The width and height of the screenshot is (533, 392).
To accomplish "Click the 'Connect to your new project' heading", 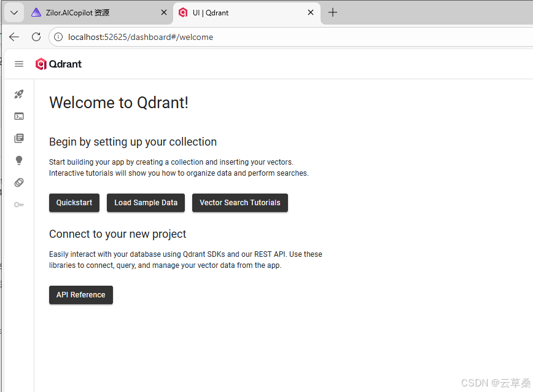I will click(118, 234).
